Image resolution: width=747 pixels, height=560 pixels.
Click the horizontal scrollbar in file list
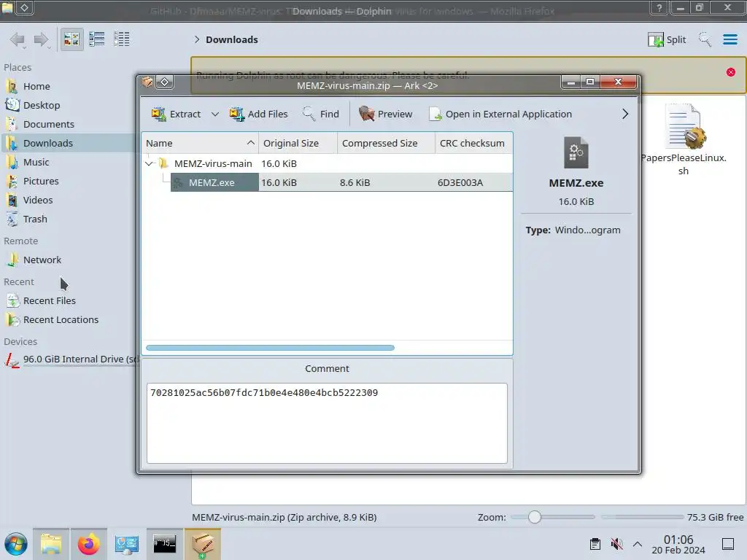[x=270, y=348]
